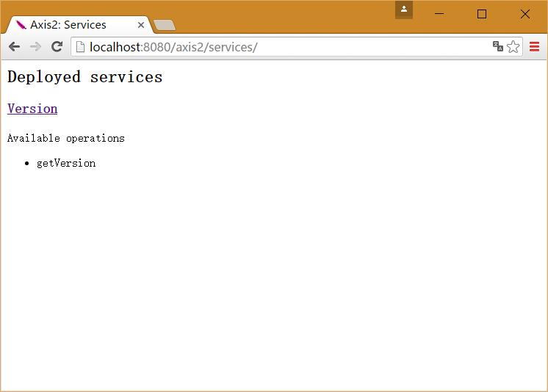Click the Axis2 feather favicon on the tab
The width and height of the screenshot is (548, 392).
pyautogui.click(x=21, y=25)
